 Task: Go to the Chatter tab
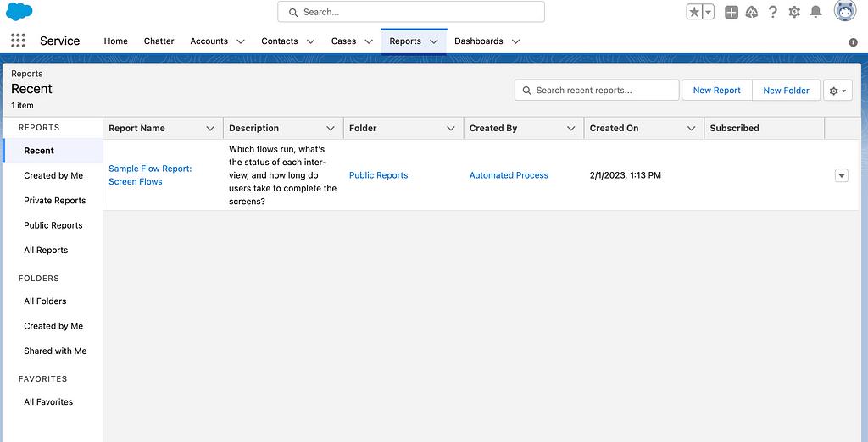(159, 41)
